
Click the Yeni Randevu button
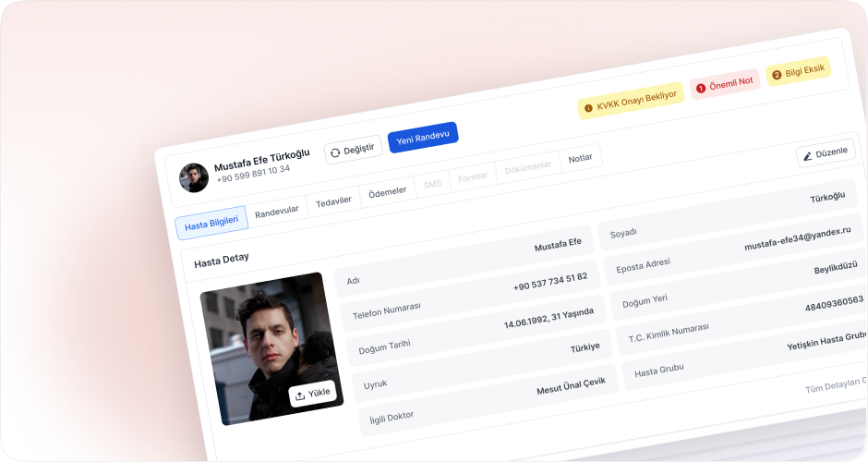(x=423, y=138)
